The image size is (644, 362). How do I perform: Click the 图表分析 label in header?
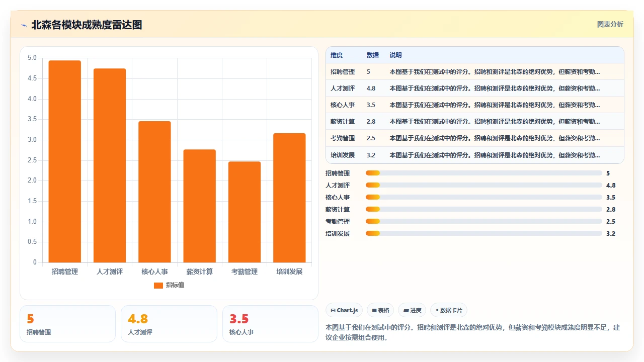(610, 24)
